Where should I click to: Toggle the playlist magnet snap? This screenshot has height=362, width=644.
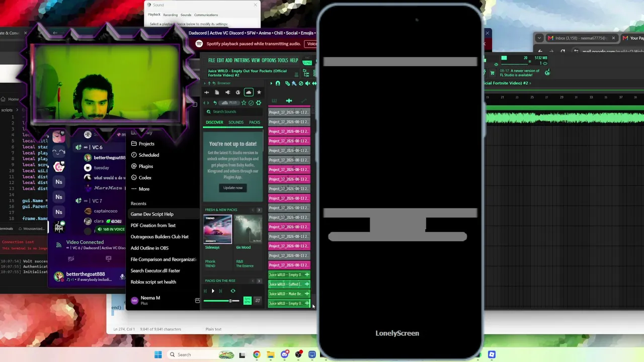coord(278,83)
